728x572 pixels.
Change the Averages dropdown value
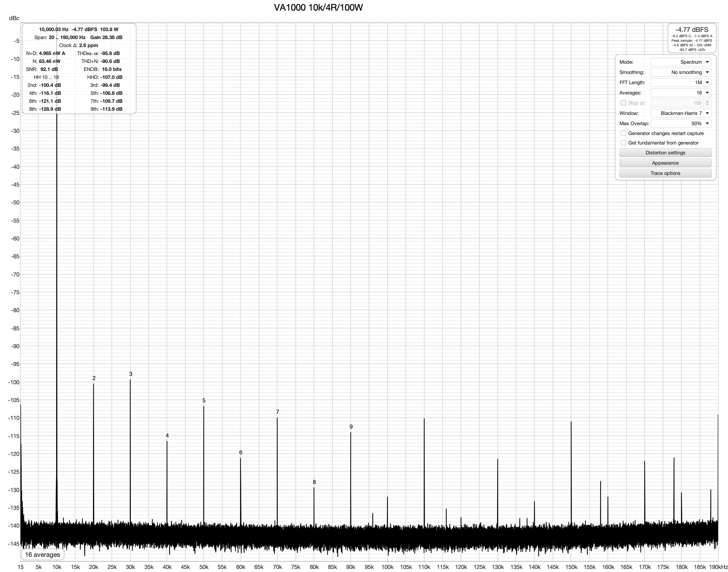pos(681,93)
